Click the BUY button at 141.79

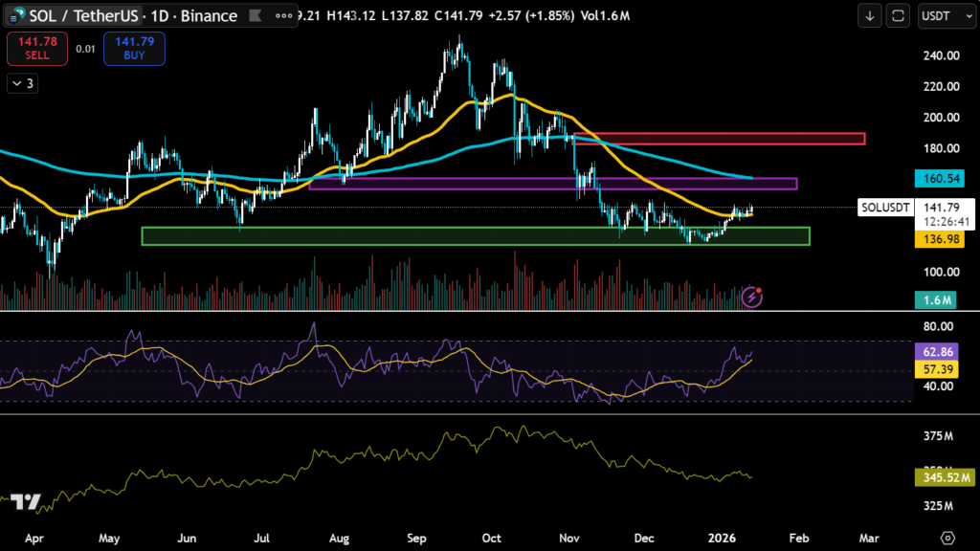[134, 48]
